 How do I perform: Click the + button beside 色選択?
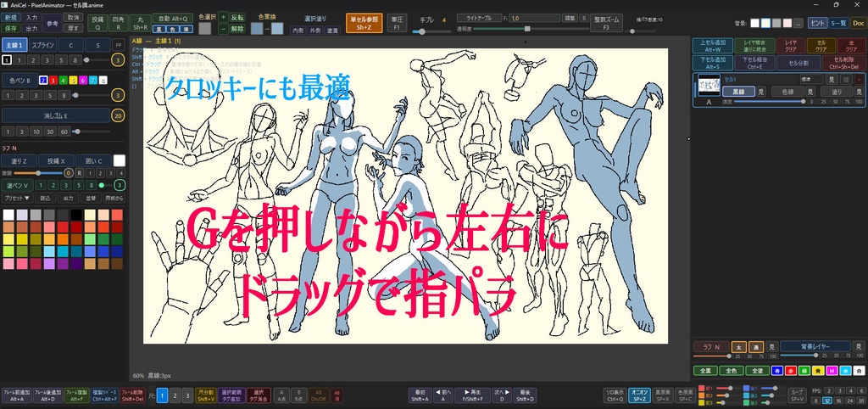point(223,17)
